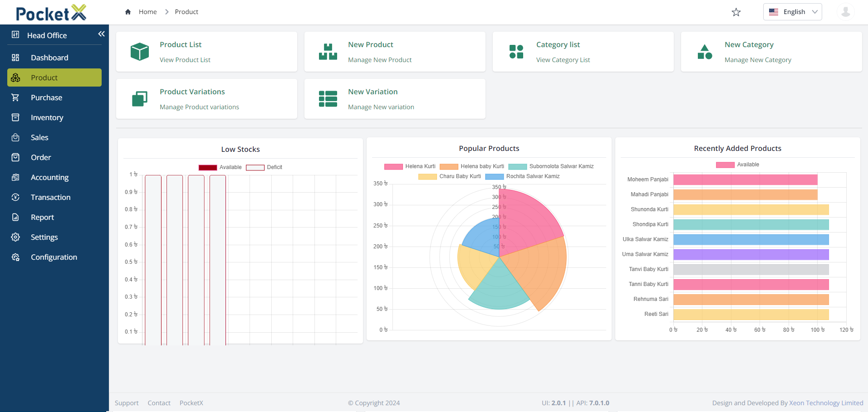This screenshot has width=868, height=412.
Task: Click the Product List cube icon
Action: (x=139, y=52)
